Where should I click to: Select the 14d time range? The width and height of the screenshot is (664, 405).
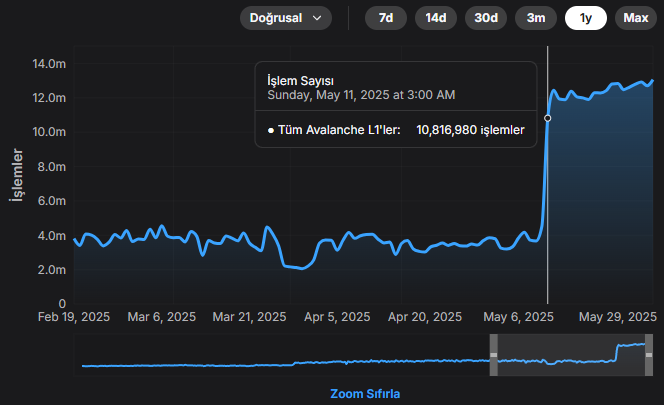click(x=436, y=18)
